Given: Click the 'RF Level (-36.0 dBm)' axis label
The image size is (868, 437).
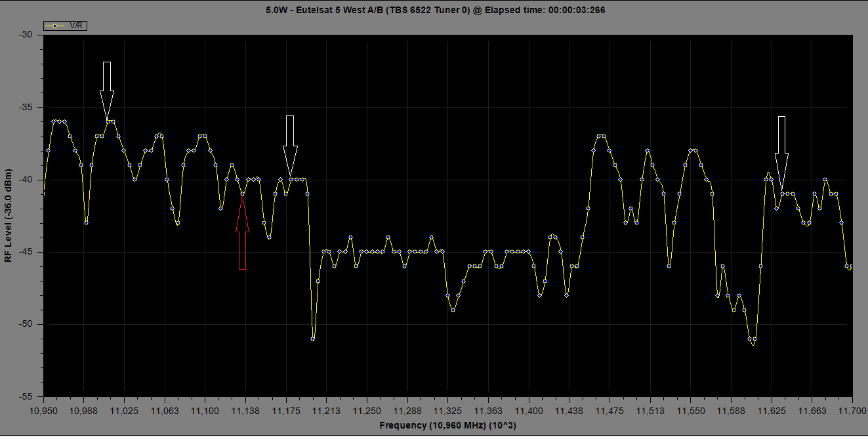Looking at the screenshot, I should pos(8,216).
